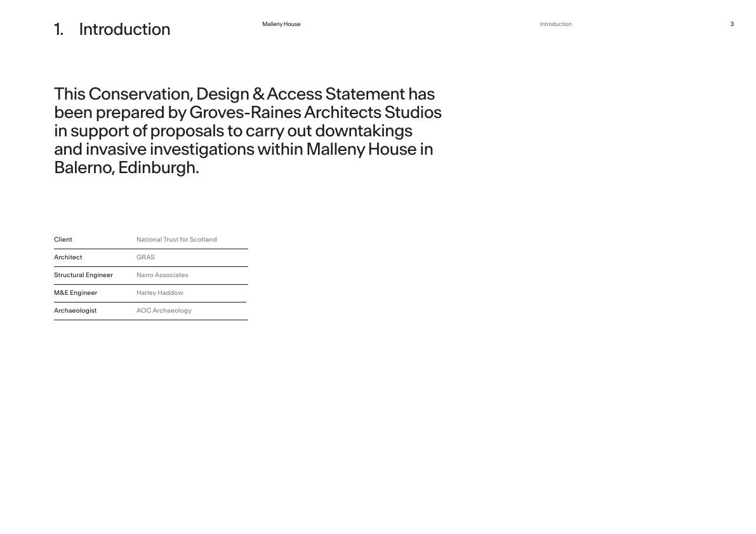
Task: Click 'Narro Associates' table value
Action: click(162, 275)
